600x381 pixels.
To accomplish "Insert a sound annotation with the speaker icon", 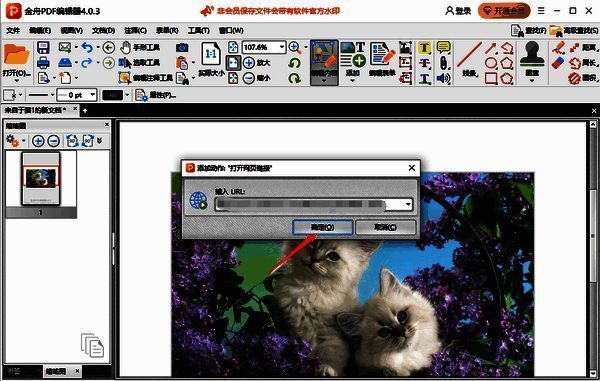I will click(443, 78).
